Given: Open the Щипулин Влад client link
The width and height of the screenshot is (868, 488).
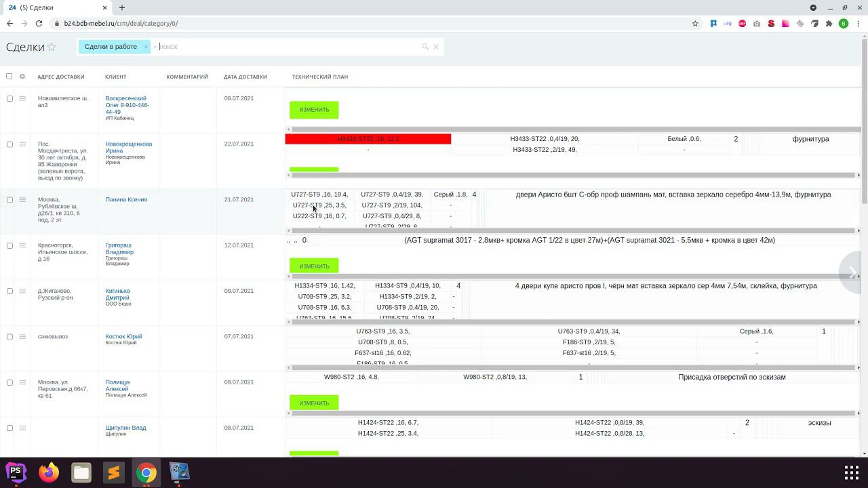Looking at the screenshot, I should point(125,428).
